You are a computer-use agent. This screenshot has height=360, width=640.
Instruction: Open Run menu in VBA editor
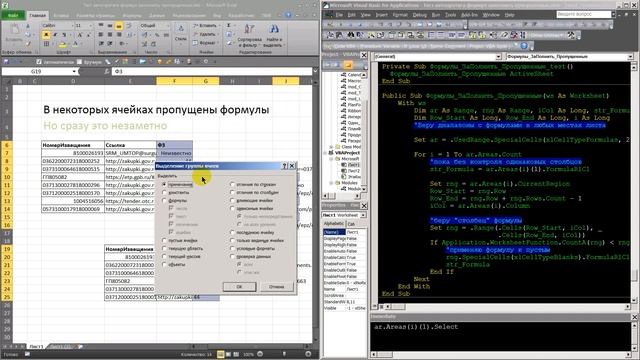pyautogui.click(x=436, y=15)
